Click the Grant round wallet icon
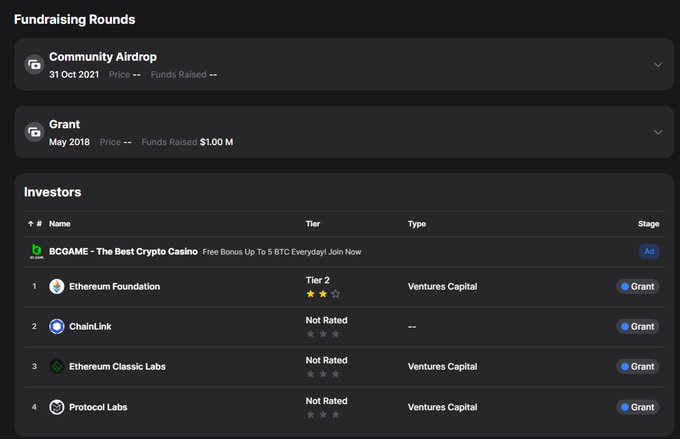Screen dimensions: 680x439 [34, 132]
